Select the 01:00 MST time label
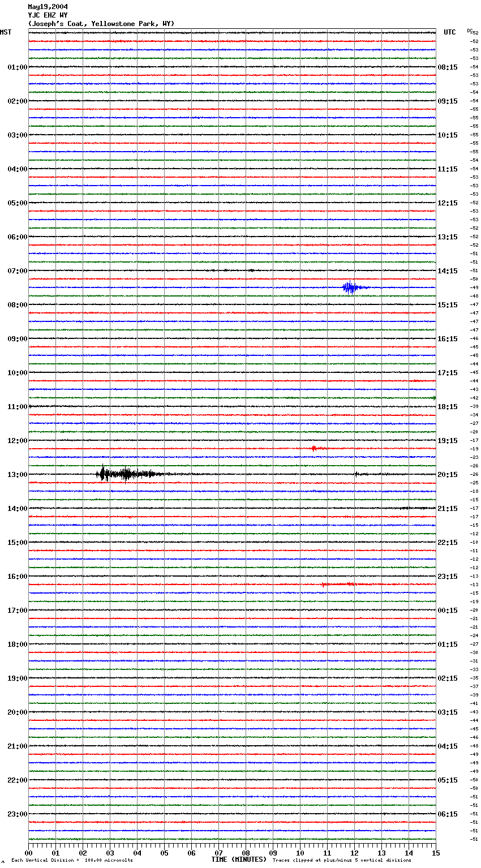This screenshot has height=868, width=481. coord(18,67)
